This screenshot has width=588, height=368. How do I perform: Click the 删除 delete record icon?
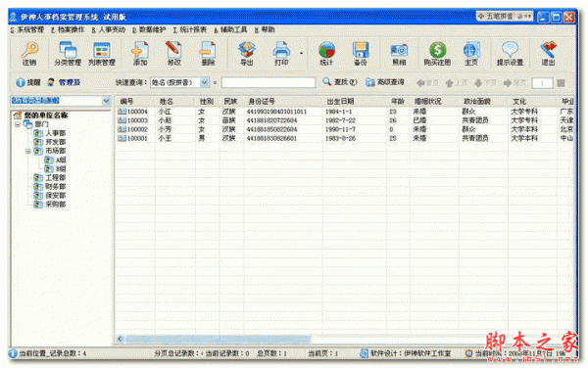pyautogui.click(x=208, y=54)
